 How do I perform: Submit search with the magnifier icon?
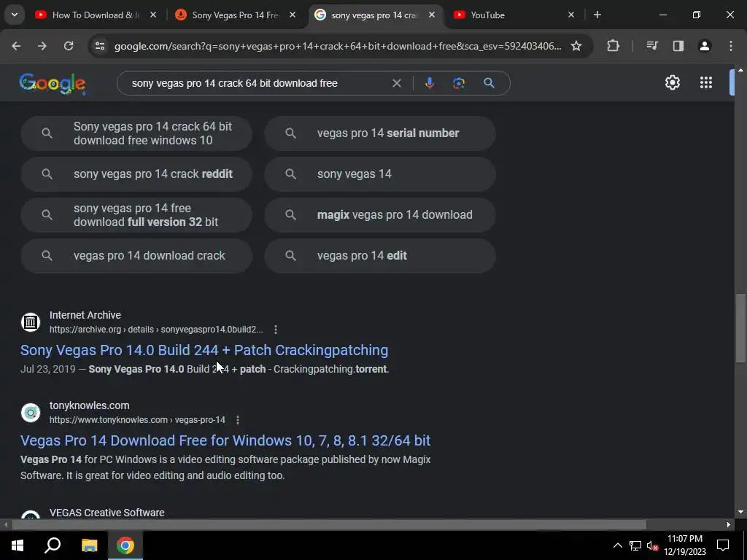489,83
